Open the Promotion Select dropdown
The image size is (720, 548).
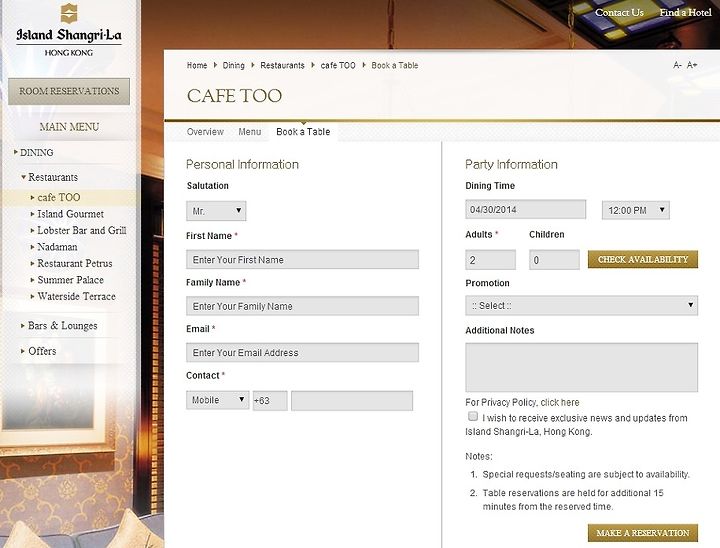pos(581,305)
